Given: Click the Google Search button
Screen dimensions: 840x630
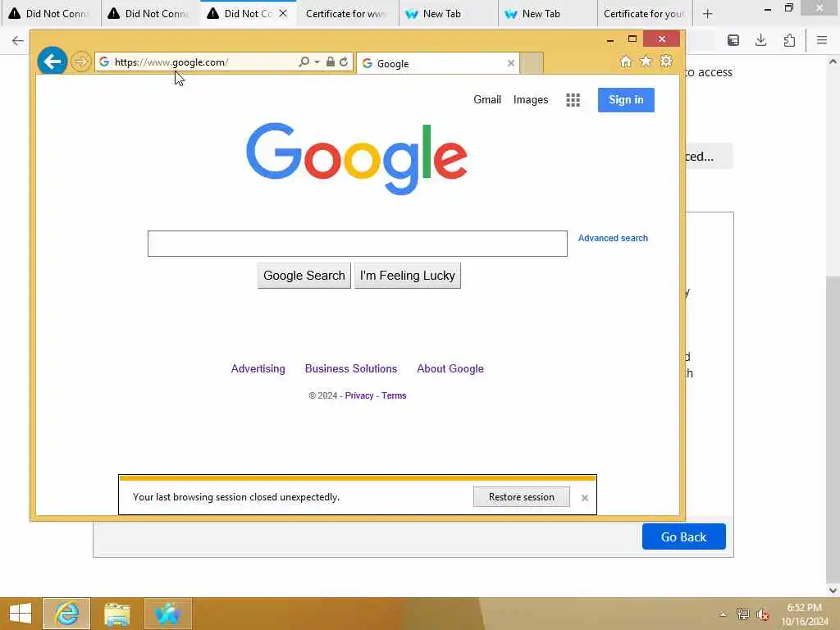Looking at the screenshot, I should (x=304, y=276).
